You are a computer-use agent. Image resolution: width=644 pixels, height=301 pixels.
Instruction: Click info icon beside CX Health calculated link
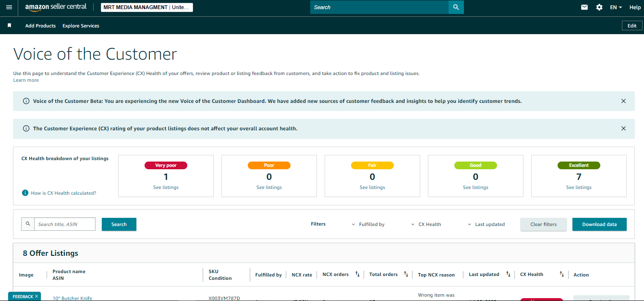pyautogui.click(x=25, y=193)
